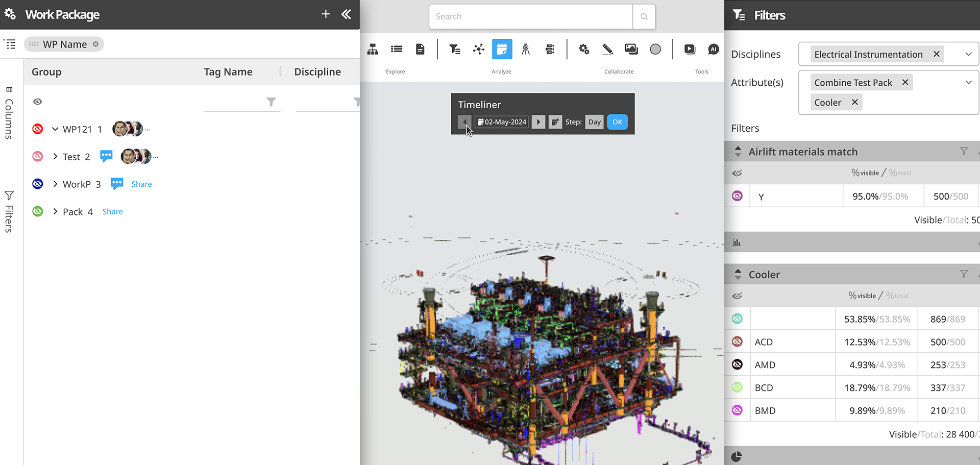980x465 pixels.
Task: Confirm Timeliner with OK button
Action: (x=617, y=122)
